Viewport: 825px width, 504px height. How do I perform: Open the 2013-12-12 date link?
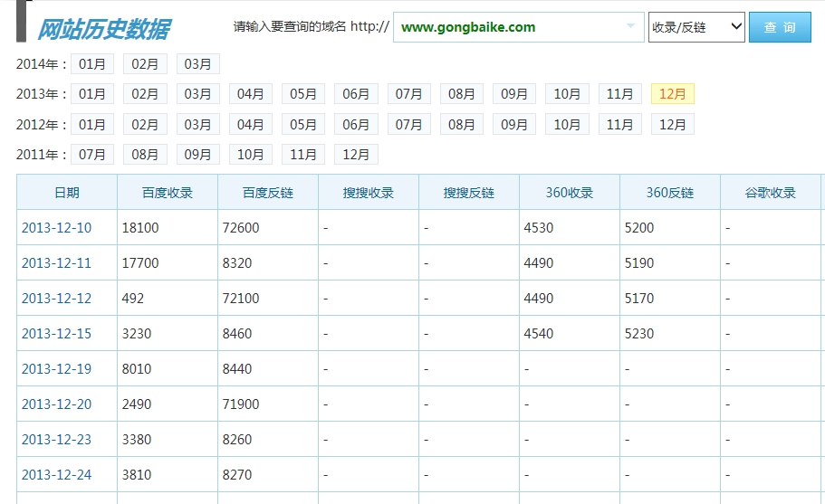[x=56, y=298]
